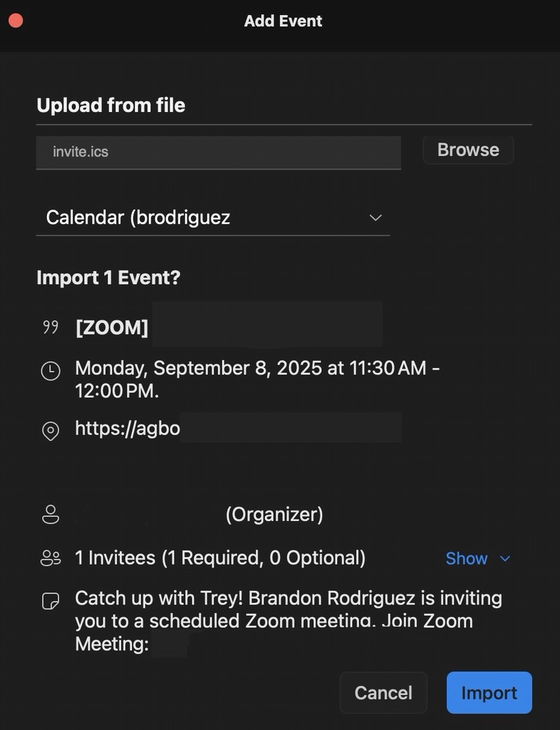Screen dimensions: 560x730
Task: Click the invitees group icon
Action: (x=51, y=558)
